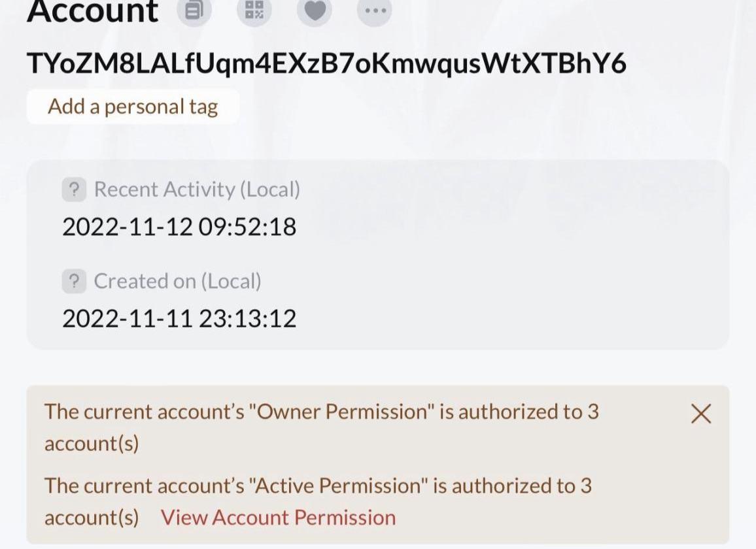Select the TYoZM8LALf account address text
Image resolution: width=756 pixels, height=549 pixels.
(x=326, y=63)
